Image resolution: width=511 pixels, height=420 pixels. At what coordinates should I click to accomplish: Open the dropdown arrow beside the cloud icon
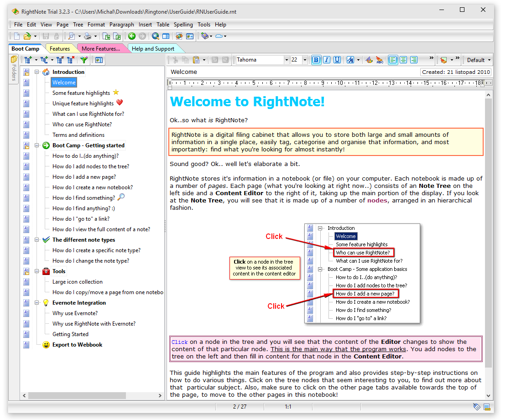click(225, 36)
